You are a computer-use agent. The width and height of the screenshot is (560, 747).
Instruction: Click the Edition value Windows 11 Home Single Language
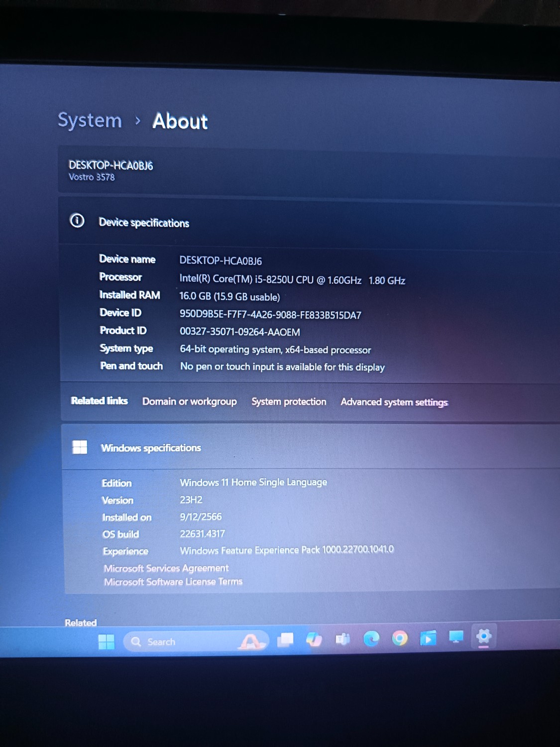coord(253,482)
